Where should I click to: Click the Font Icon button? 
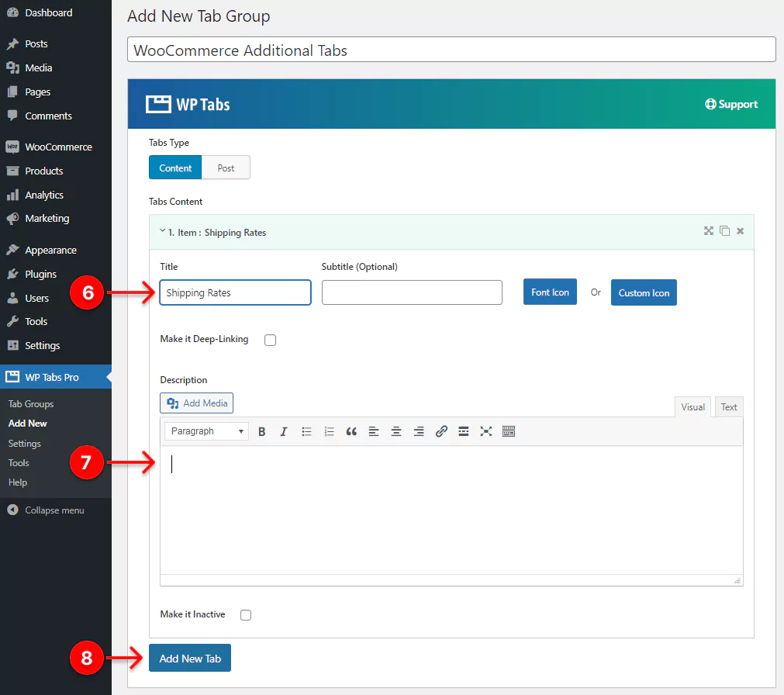550,292
